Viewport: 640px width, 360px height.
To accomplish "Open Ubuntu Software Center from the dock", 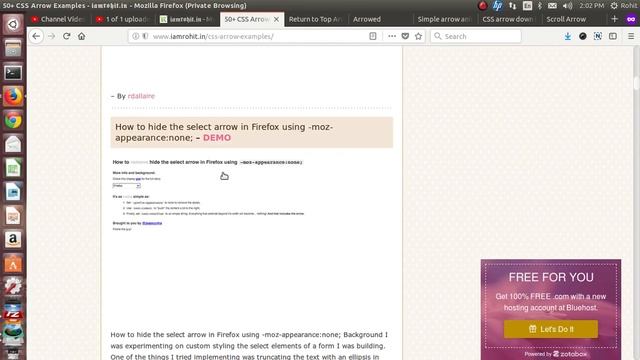I will pyautogui.click(x=13, y=264).
